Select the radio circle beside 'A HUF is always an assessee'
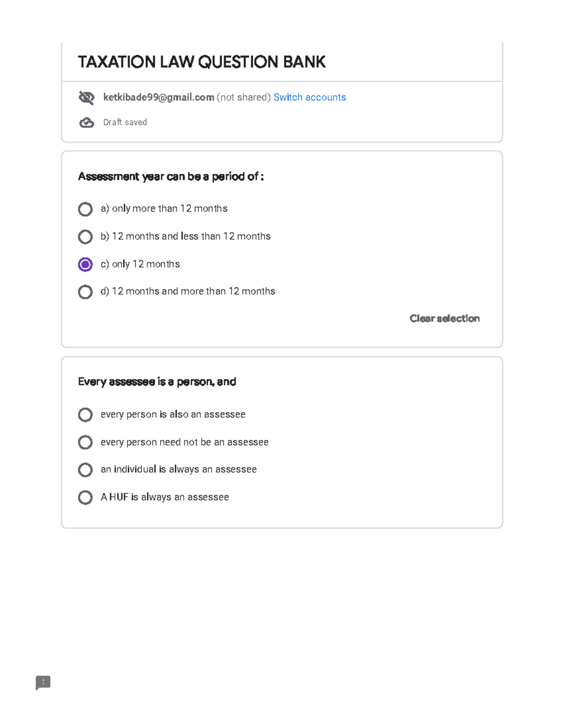563x728 pixels. click(x=85, y=497)
